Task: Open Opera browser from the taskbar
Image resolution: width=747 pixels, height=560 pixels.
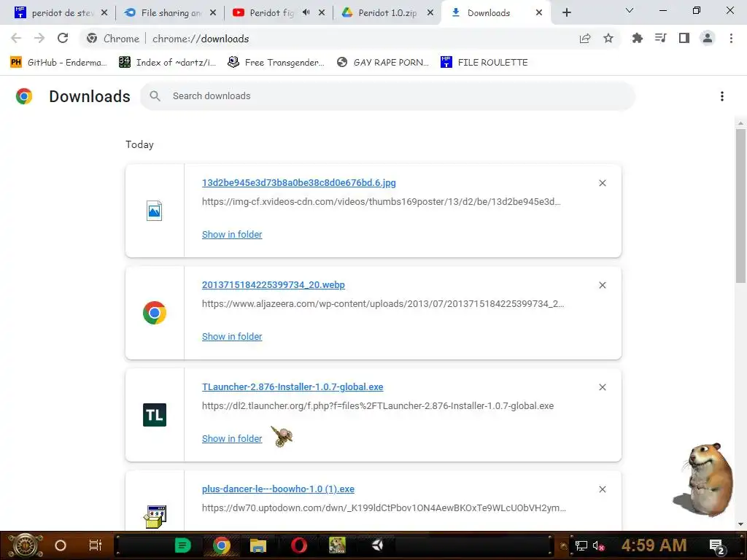Action: 298,545
